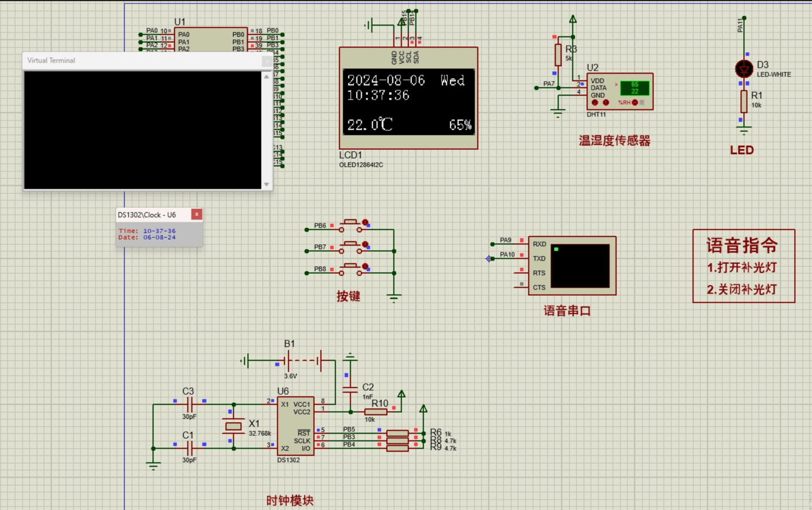Select the DS1302 chip U6
The image size is (812, 510).
(295, 425)
